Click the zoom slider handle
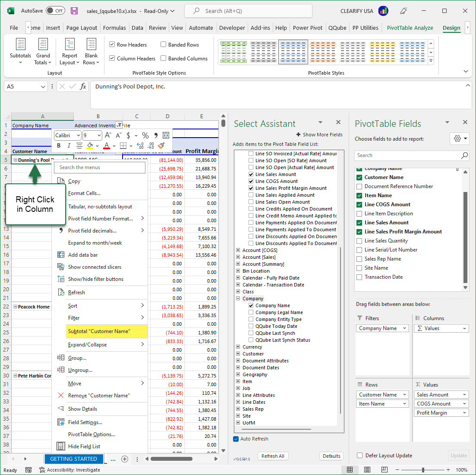Image resolution: width=476 pixels, height=475 pixels. [422, 469]
